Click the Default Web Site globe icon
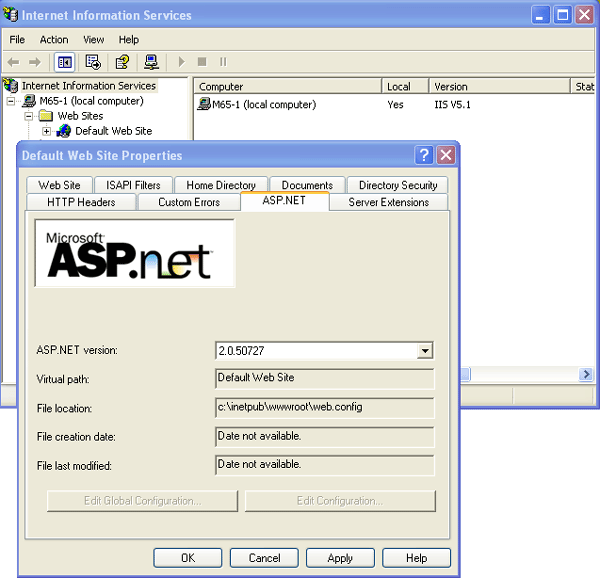Image resolution: width=600 pixels, height=578 pixels. tap(64, 131)
